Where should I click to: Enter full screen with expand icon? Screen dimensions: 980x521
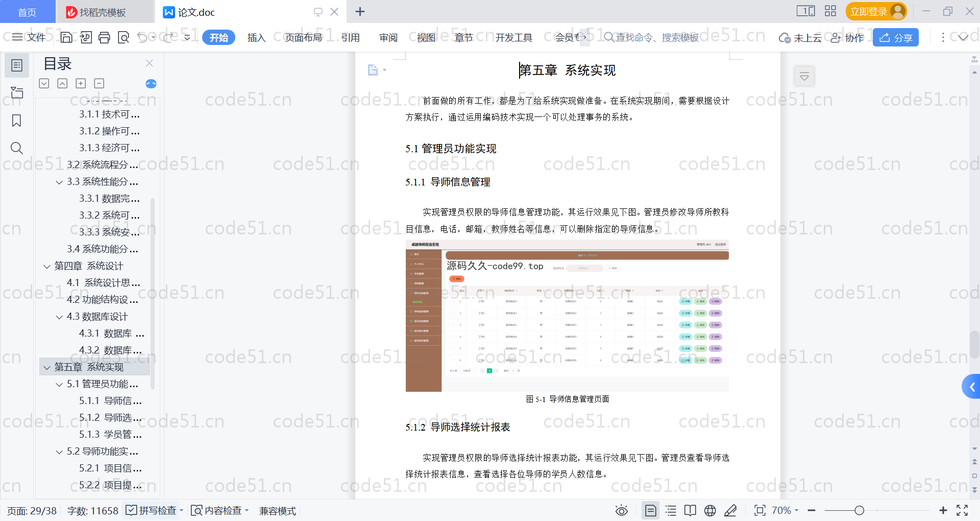[x=962, y=510]
